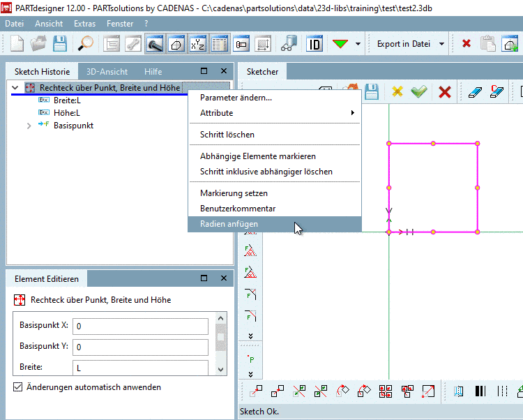This screenshot has height=420, width=523.
Task: Open the 'Export in Datei' dropdown arrow
Action: (x=442, y=44)
